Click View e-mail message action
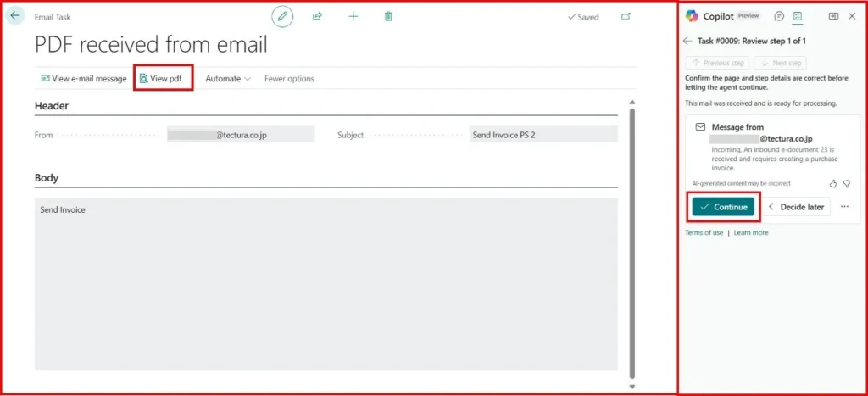The image size is (868, 396). tap(83, 79)
